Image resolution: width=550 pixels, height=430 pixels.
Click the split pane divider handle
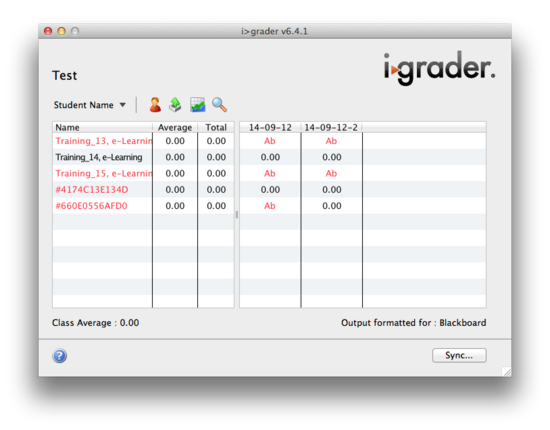point(237,215)
